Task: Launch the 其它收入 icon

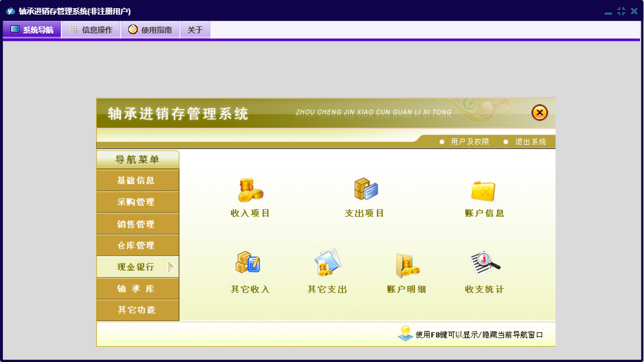Action: click(248, 264)
